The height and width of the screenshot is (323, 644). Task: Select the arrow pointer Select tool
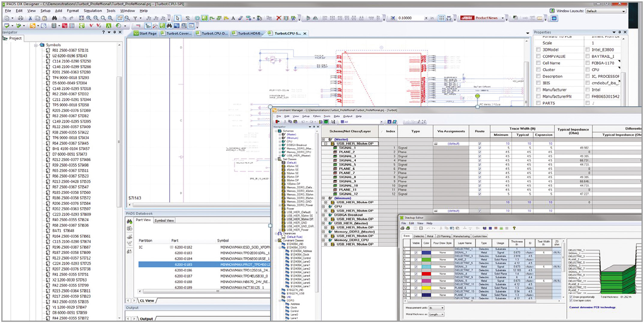tap(178, 18)
